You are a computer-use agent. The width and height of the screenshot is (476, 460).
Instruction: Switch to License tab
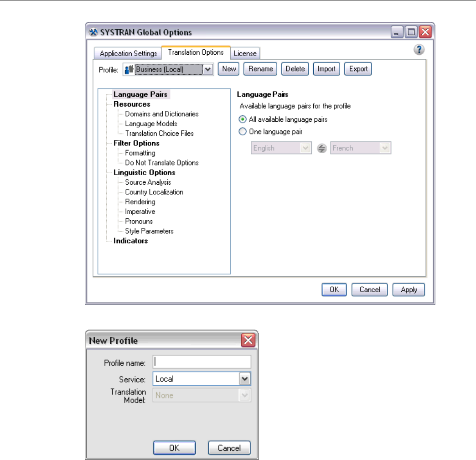[x=245, y=53]
